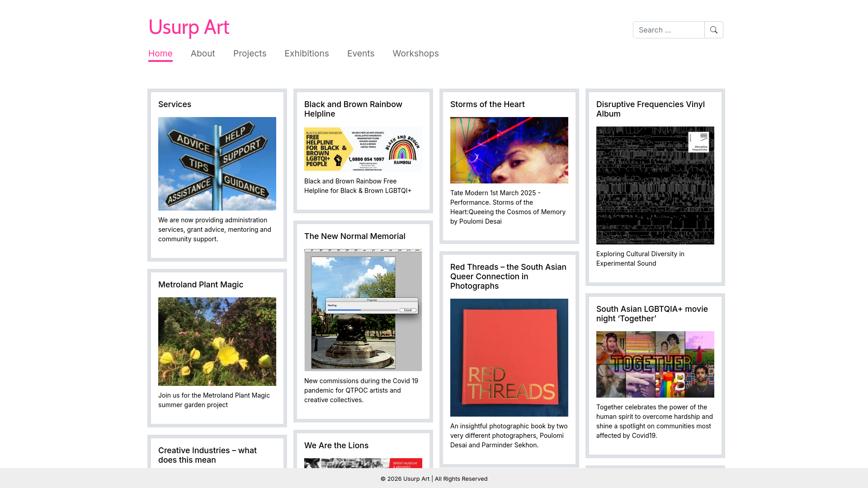The height and width of the screenshot is (488, 868).
Task: Click the "Tate Modern 1st March 2025" description
Action: point(508,207)
